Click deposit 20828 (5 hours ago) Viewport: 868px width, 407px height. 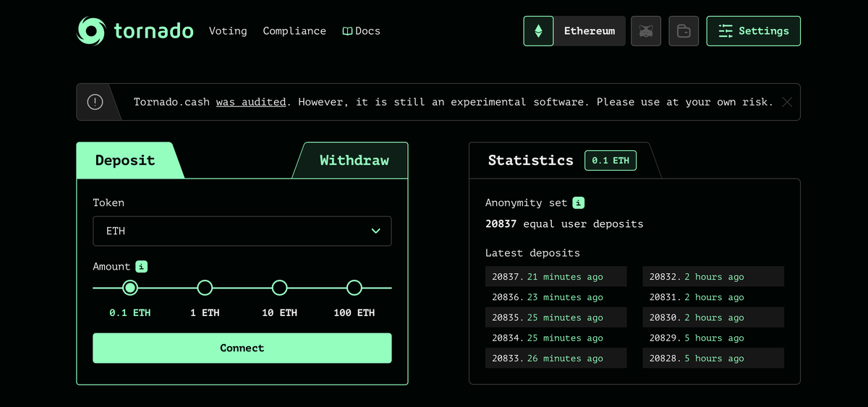point(713,358)
